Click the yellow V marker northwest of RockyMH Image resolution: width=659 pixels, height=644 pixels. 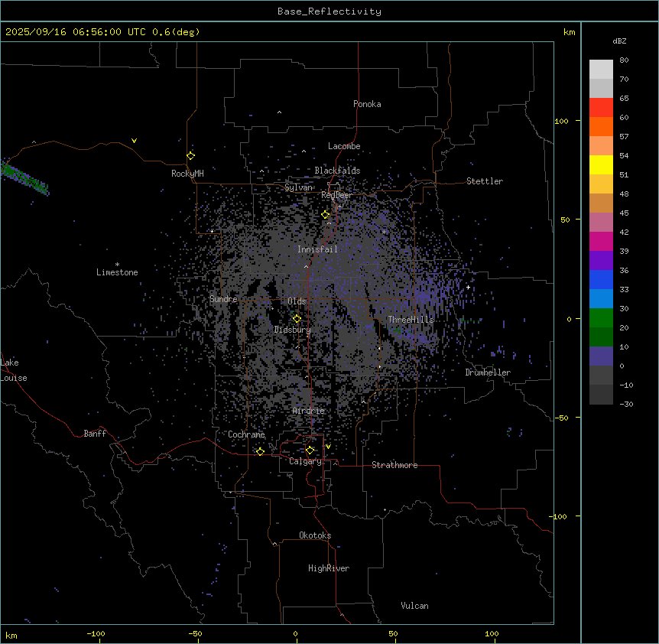pos(134,141)
